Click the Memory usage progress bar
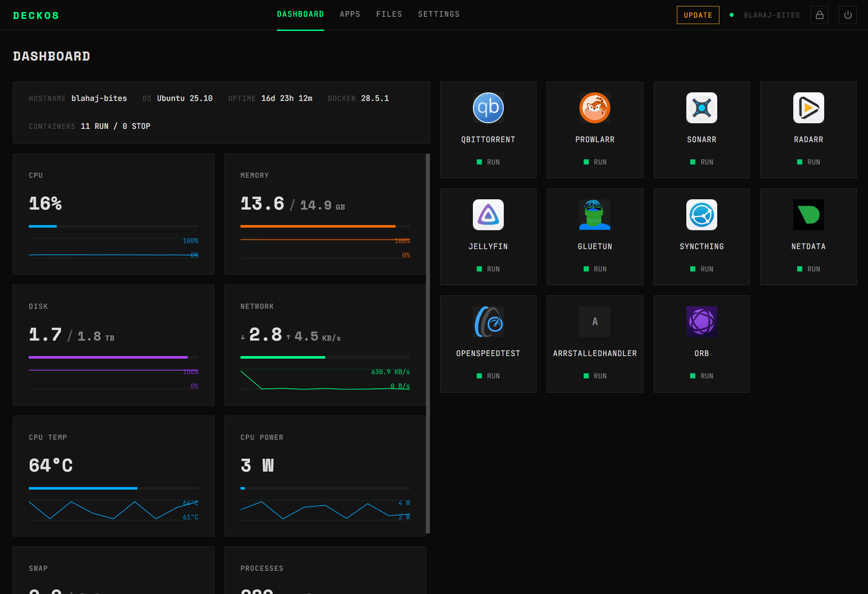Screen dimensions: 868x594 [x=325, y=226]
